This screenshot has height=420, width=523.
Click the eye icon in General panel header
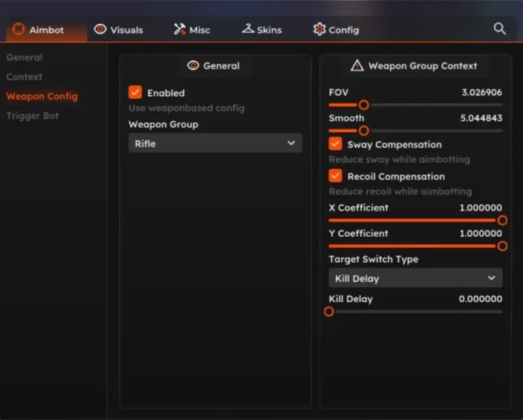pyautogui.click(x=193, y=66)
